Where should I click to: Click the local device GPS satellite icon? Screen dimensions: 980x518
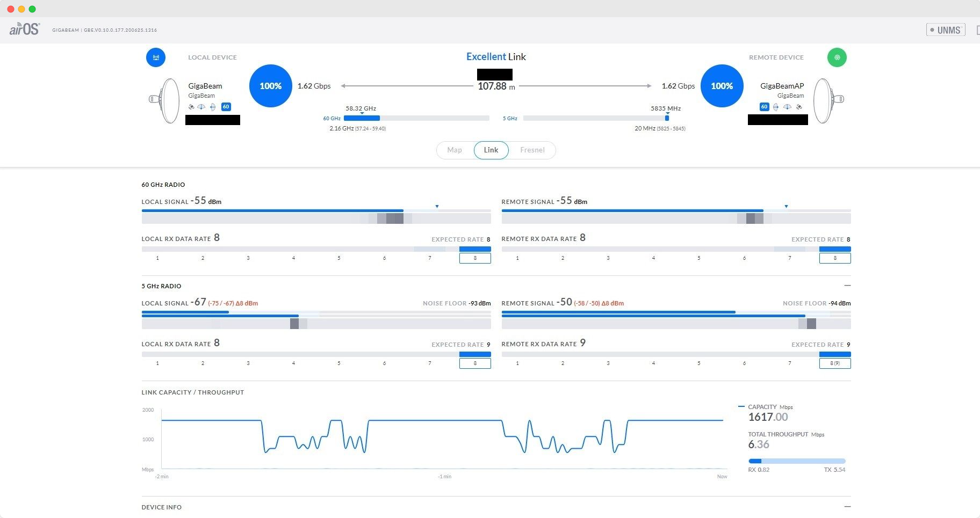[x=191, y=107]
